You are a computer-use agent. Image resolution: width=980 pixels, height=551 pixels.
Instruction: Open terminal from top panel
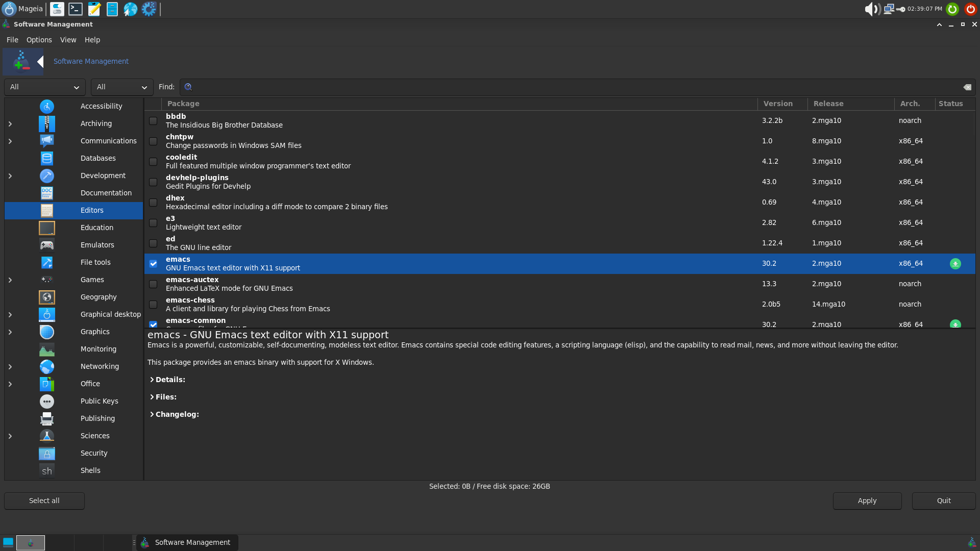click(x=76, y=9)
